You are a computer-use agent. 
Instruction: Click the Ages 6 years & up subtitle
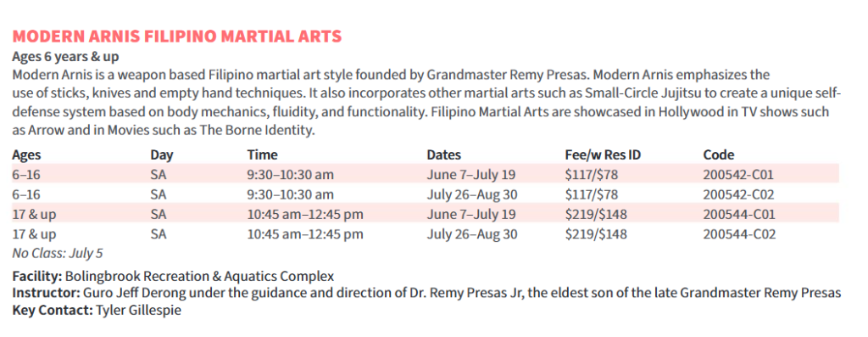65,57
